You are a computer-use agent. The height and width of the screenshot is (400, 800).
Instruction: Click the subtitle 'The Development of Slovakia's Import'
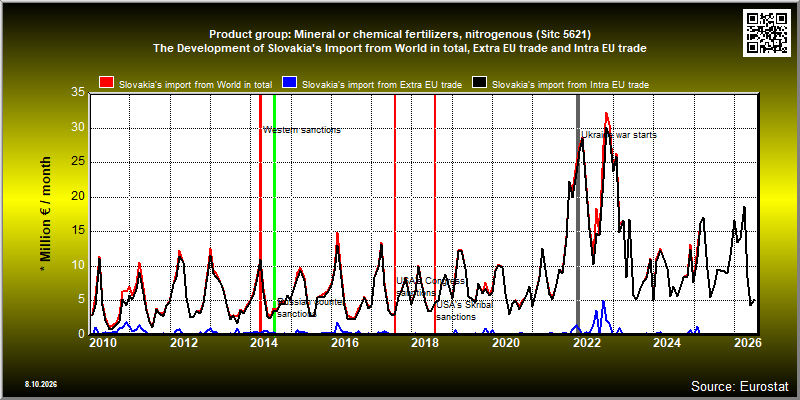tap(400, 49)
